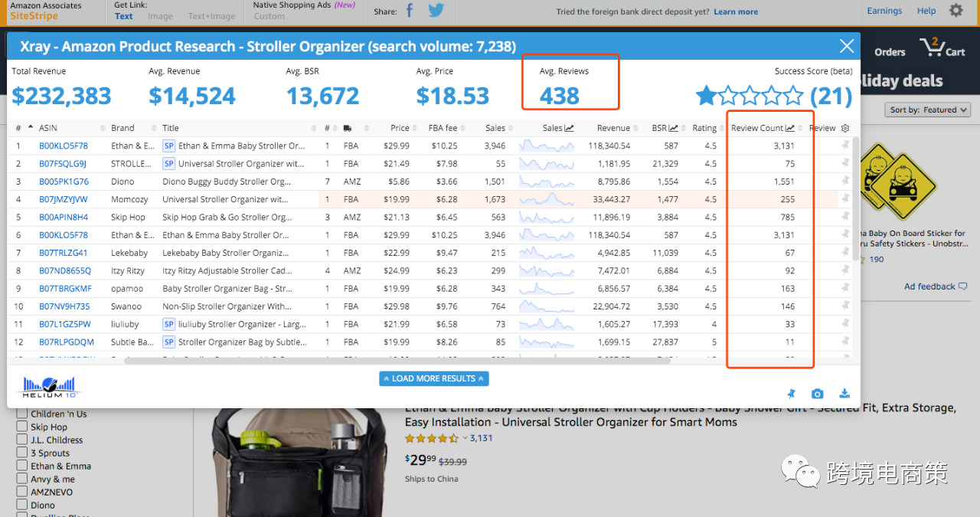The width and height of the screenshot is (980, 517).
Task: Open SiteStripe settings gear icon
Action: pyautogui.click(x=955, y=11)
